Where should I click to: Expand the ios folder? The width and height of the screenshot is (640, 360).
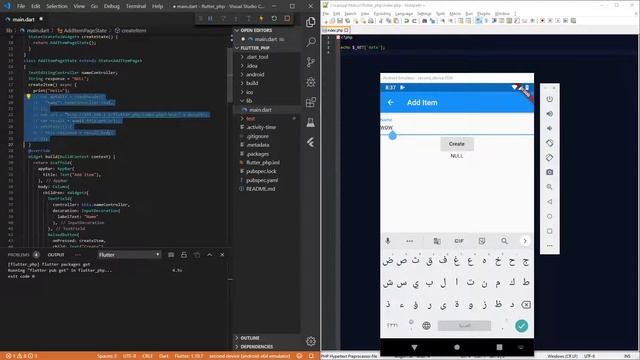tap(249, 92)
